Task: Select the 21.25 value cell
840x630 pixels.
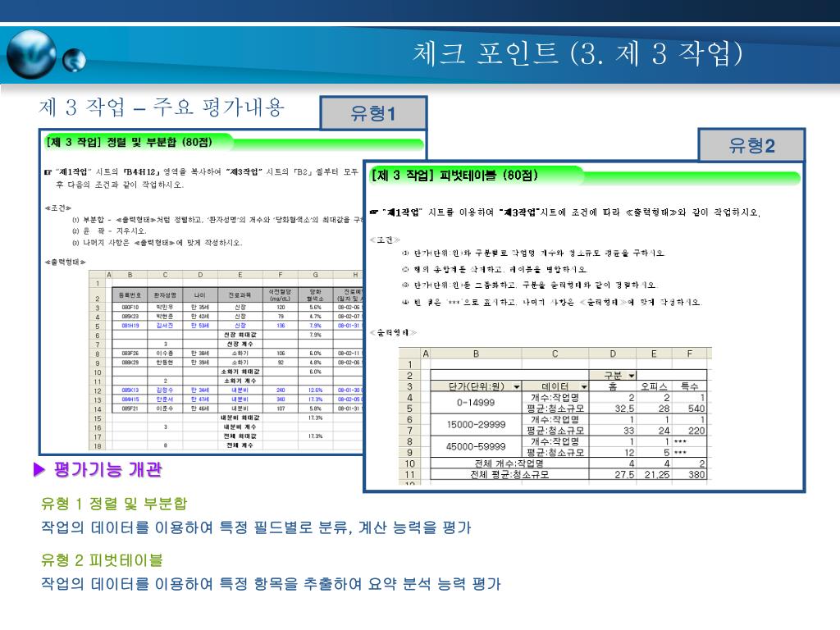Action: (654, 475)
